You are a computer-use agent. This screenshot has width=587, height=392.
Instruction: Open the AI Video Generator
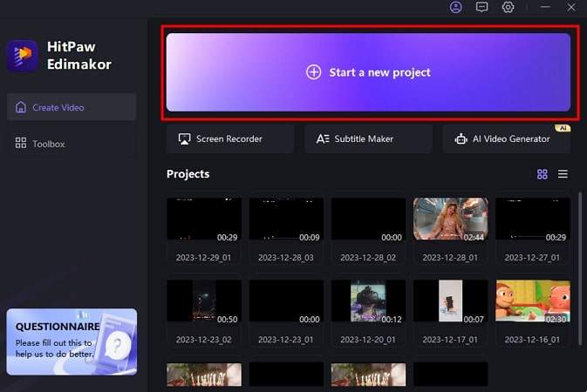click(x=506, y=139)
